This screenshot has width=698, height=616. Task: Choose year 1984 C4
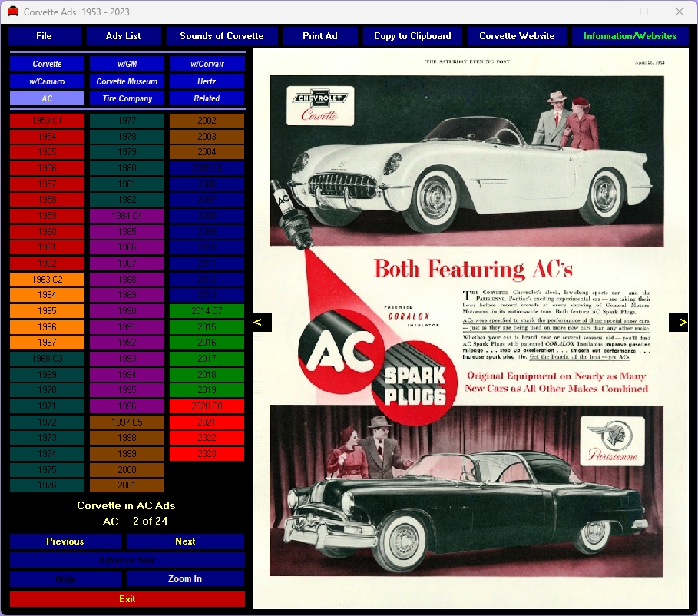point(127,216)
